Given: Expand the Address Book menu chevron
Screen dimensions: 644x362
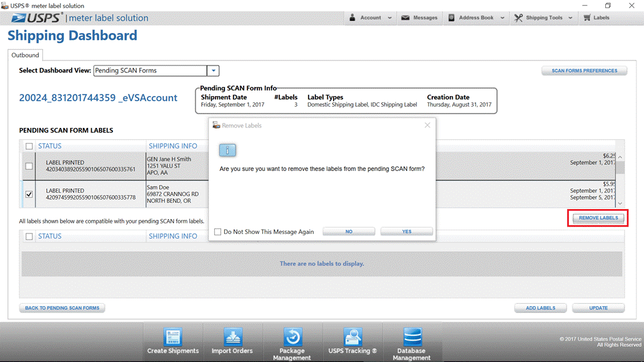Looking at the screenshot, I should (502, 18).
